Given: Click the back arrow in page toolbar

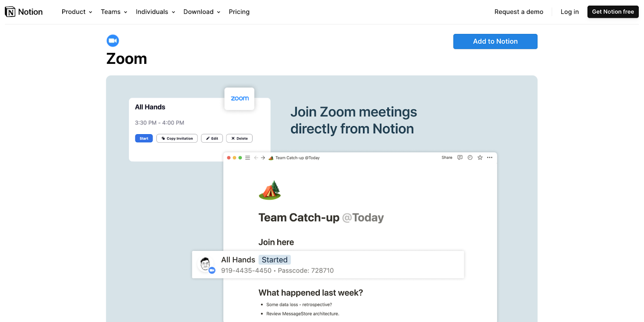Looking at the screenshot, I should (x=256, y=158).
